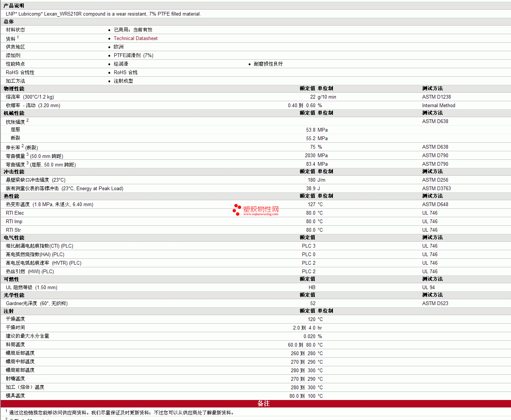This screenshot has width=511, height=420.
Task: Select footnote 1 about supplier links
Action: coord(120,412)
